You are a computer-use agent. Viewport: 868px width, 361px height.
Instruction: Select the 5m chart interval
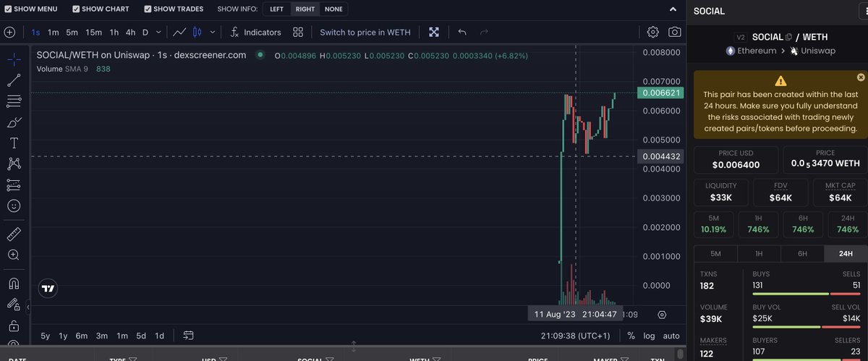[x=72, y=33]
